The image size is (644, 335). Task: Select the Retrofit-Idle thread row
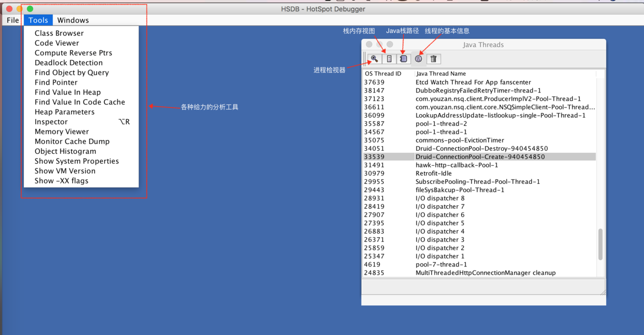tap(479, 173)
